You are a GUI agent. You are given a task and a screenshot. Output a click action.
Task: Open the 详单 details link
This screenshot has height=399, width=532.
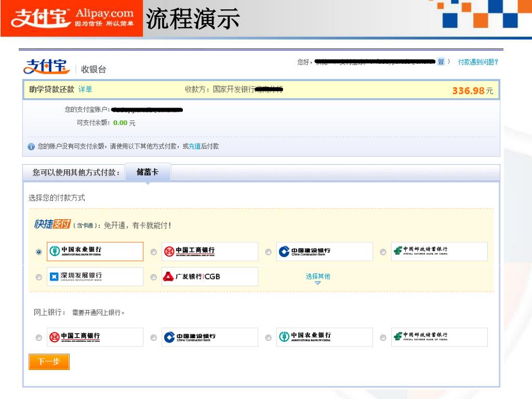(x=85, y=89)
